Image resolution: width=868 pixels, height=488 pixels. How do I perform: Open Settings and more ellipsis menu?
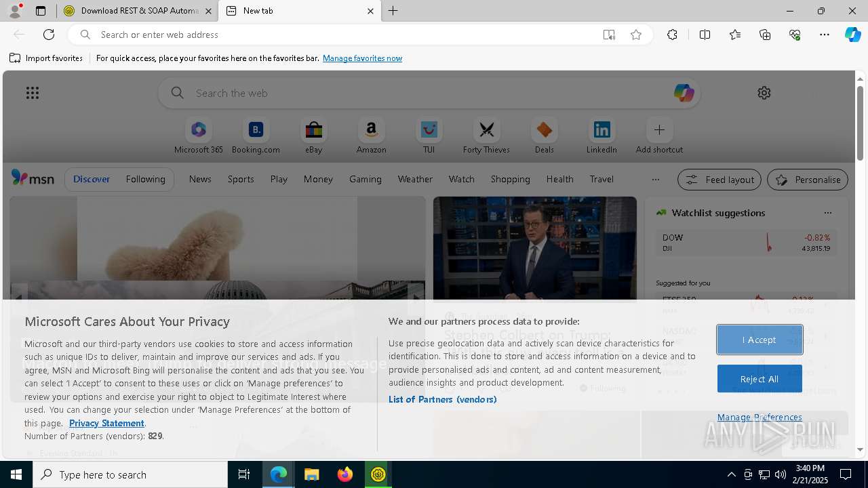[825, 35]
